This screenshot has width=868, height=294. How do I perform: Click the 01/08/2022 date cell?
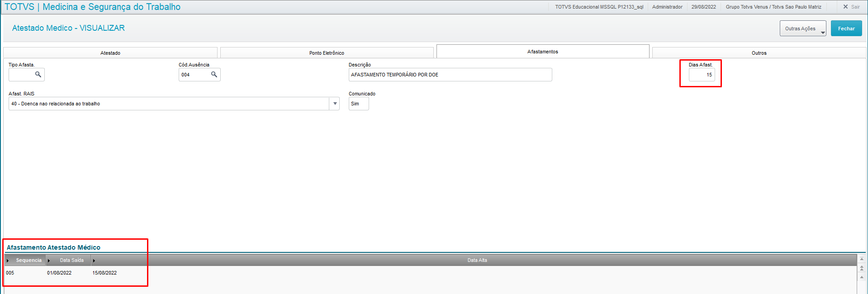(59, 273)
